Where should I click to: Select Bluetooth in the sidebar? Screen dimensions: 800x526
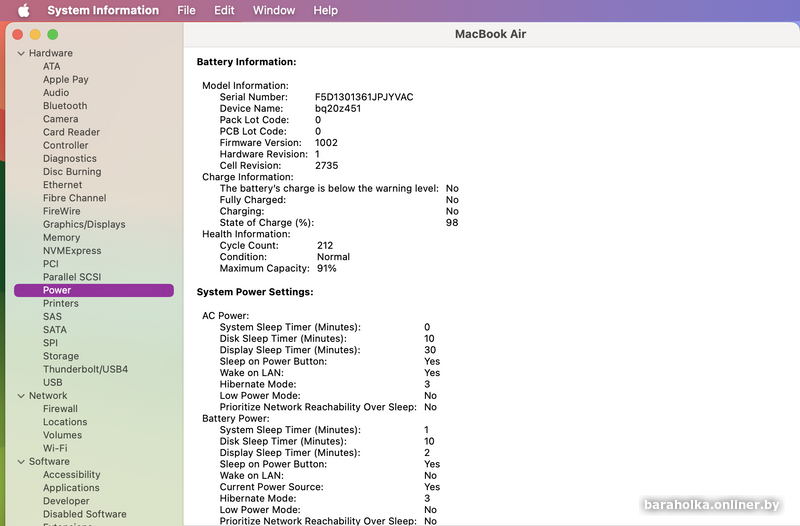click(65, 106)
